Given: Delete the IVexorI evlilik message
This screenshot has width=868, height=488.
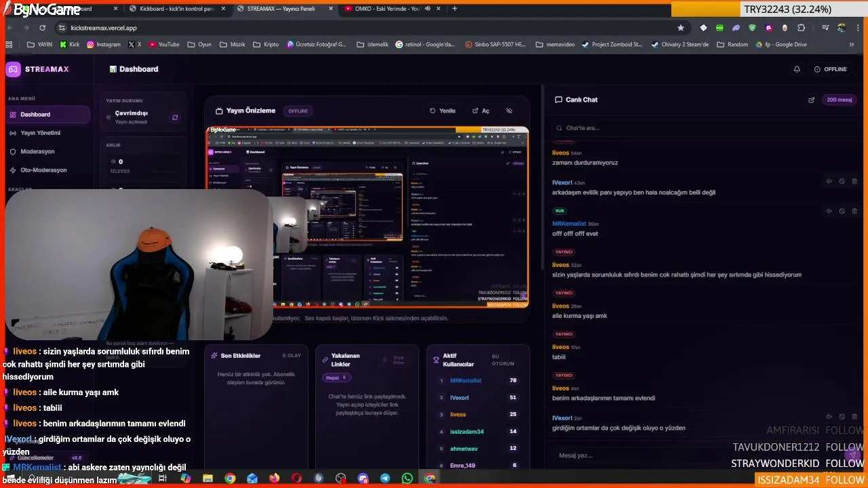Looking at the screenshot, I should pos(854,182).
